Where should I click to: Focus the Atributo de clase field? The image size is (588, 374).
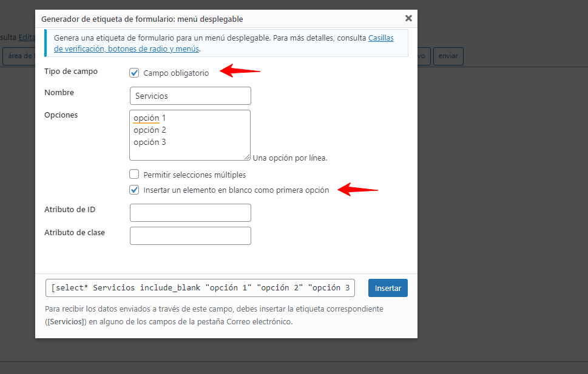(x=190, y=236)
